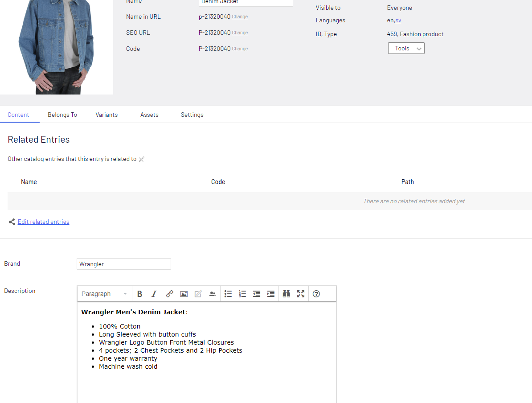Click the Brand input field containing Wrangler
532x403 pixels.
[x=124, y=264]
